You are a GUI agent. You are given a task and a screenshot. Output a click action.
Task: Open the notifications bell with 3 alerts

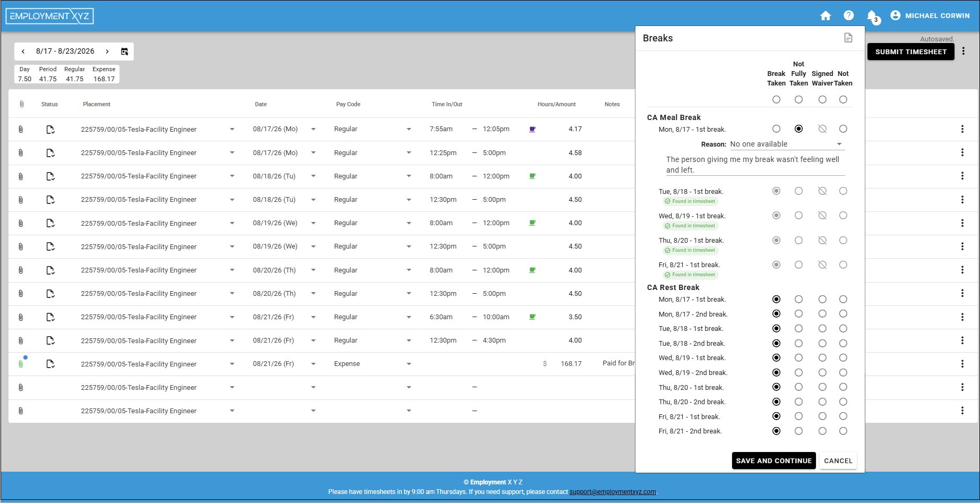872,16
